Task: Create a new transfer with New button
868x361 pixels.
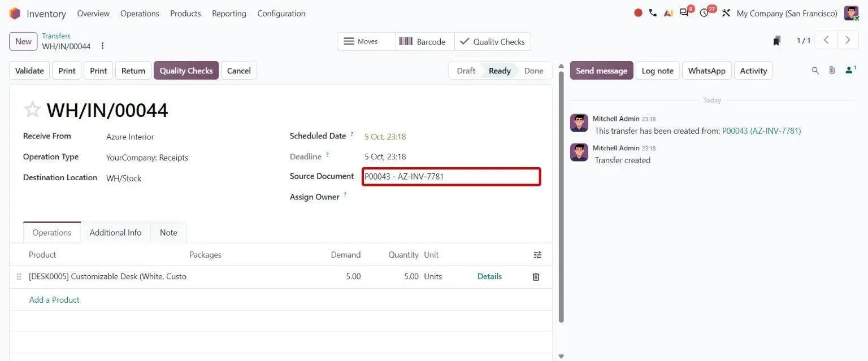Action: (23, 41)
